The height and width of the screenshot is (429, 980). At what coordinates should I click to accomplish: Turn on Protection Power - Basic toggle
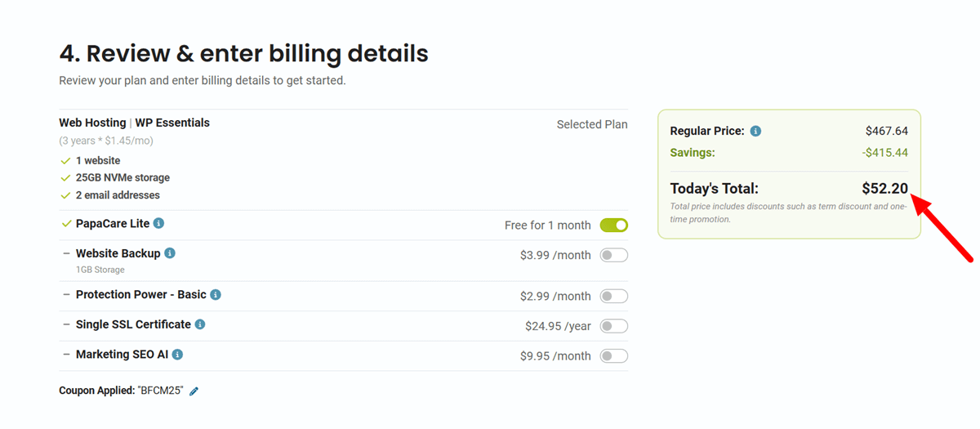point(614,296)
